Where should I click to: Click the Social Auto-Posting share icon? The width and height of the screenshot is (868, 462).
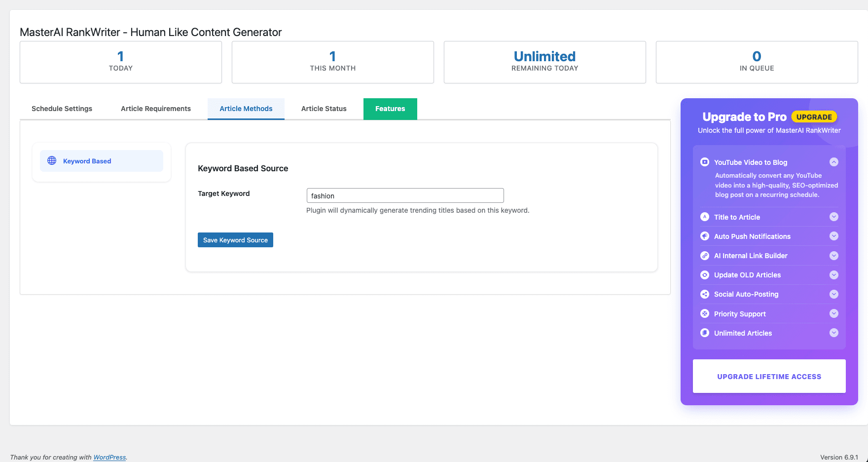(704, 294)
